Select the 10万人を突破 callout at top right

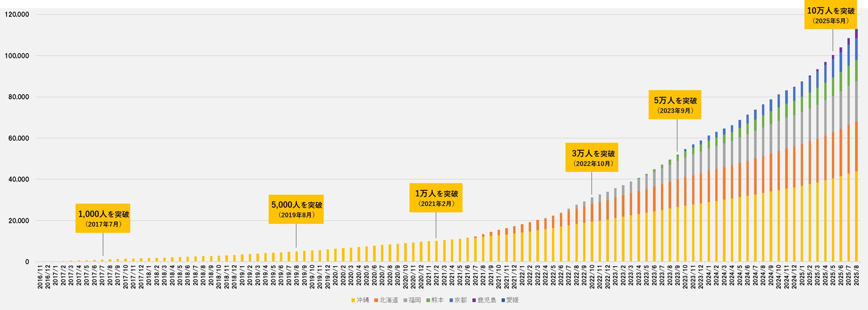830,15
